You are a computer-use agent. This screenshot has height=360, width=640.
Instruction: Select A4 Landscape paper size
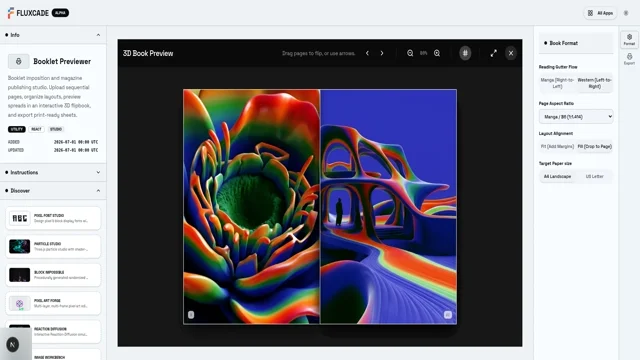coord(557,176)
